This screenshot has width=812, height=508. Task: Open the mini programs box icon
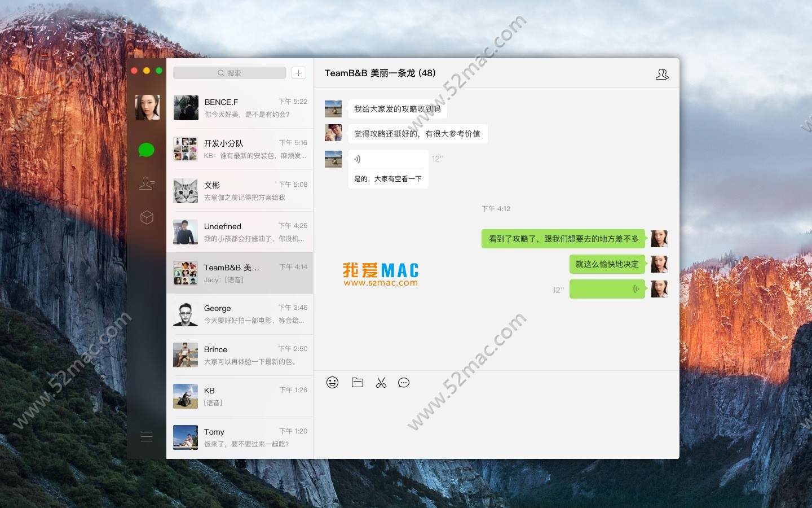tap(146, 217)
